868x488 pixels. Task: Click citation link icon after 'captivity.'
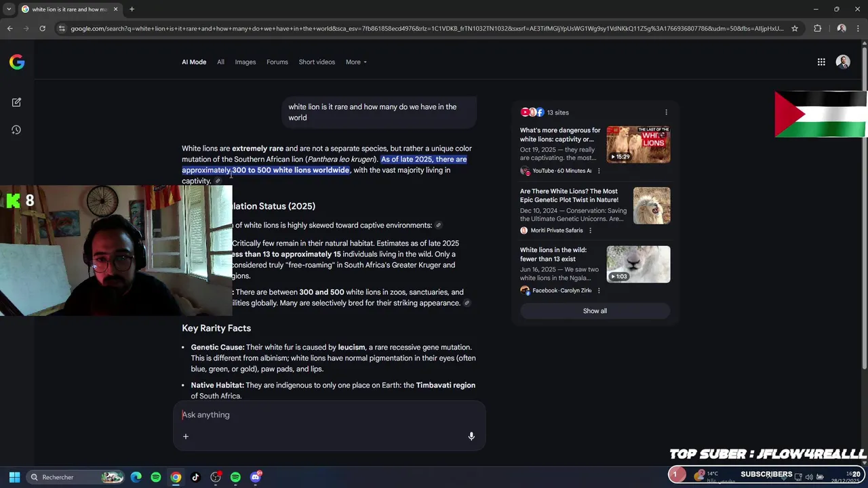[x=218, y=181]
